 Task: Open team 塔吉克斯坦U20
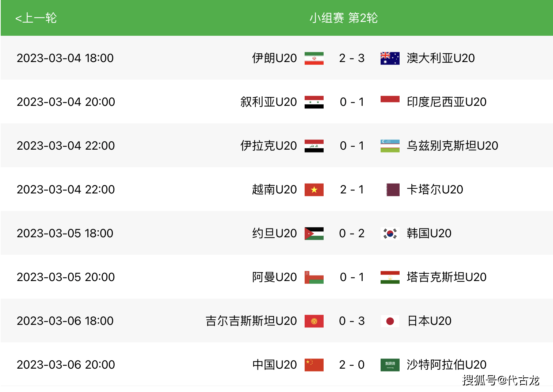[447, 277]
